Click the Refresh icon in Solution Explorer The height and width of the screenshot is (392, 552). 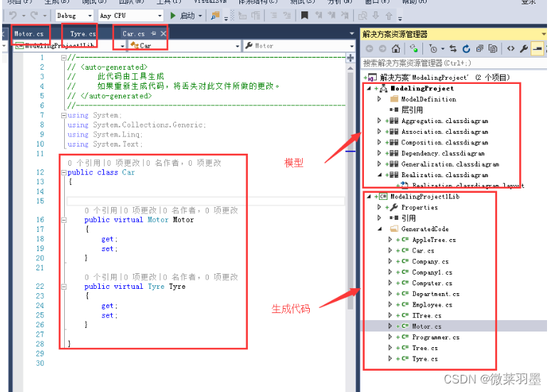coord(467,48)
